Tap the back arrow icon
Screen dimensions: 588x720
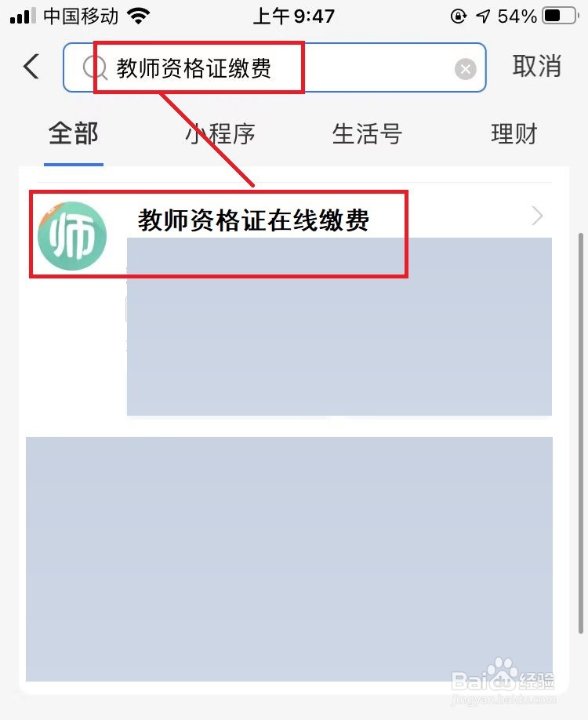(31, 67)
